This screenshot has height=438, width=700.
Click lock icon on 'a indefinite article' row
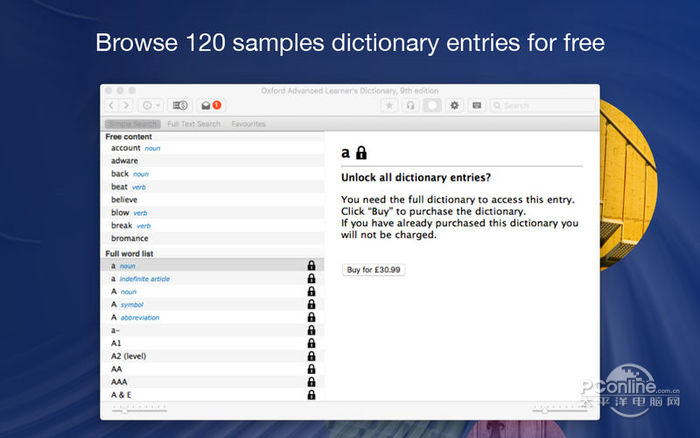tap(312, 279)
